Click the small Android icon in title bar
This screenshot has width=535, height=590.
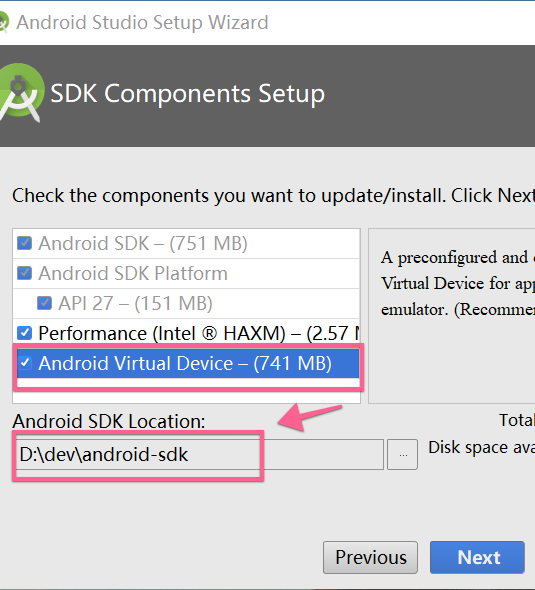point(3,23)
